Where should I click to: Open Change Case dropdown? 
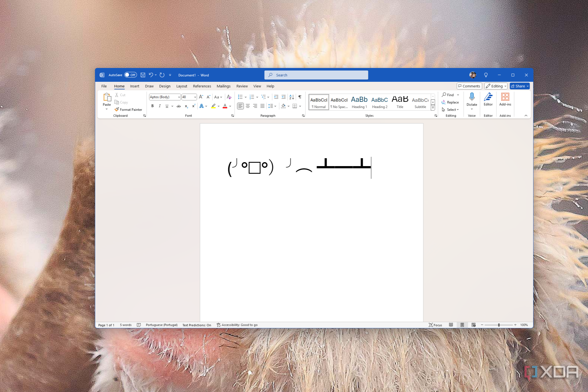(218, 97)
